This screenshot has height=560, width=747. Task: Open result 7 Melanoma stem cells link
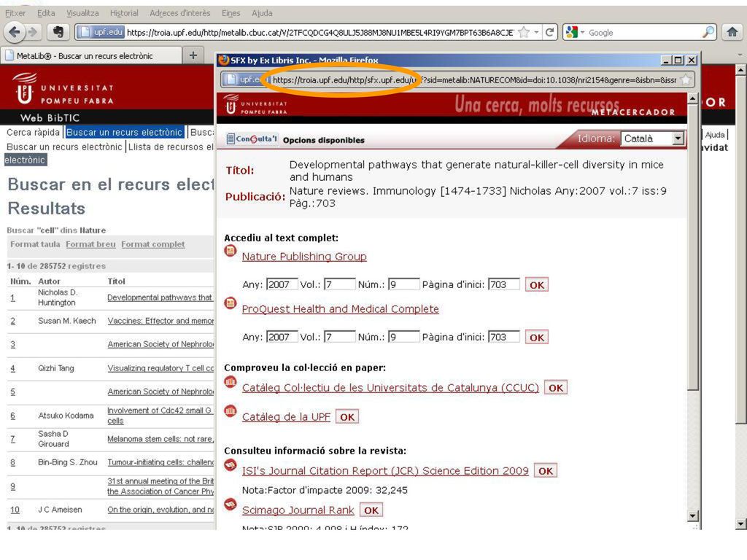[x=160, y=439]
